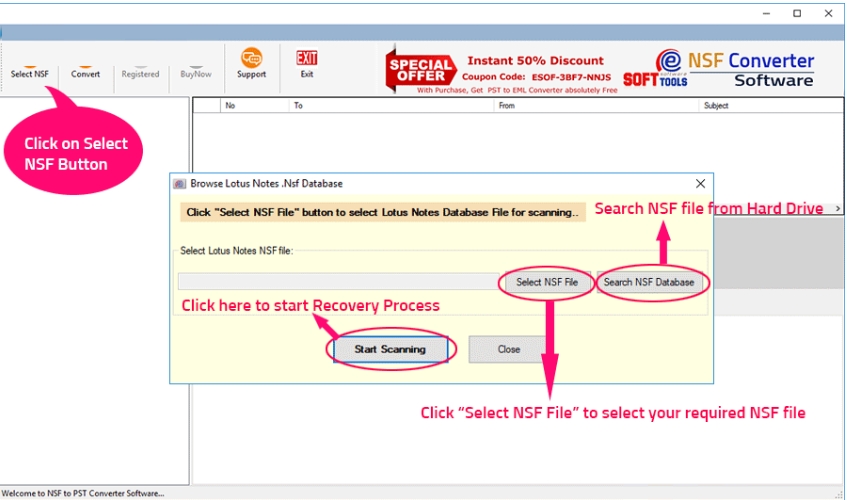Viewport: 849px width, 500px height.
Task: Minimize the main application window
Action: point(766,14)
